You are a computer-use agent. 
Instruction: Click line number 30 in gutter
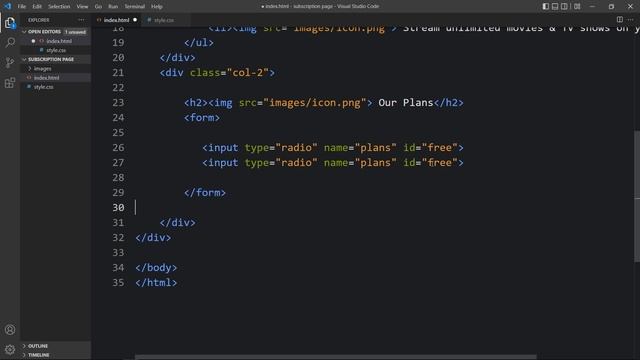pyautogui.click(x=118, y=207)
